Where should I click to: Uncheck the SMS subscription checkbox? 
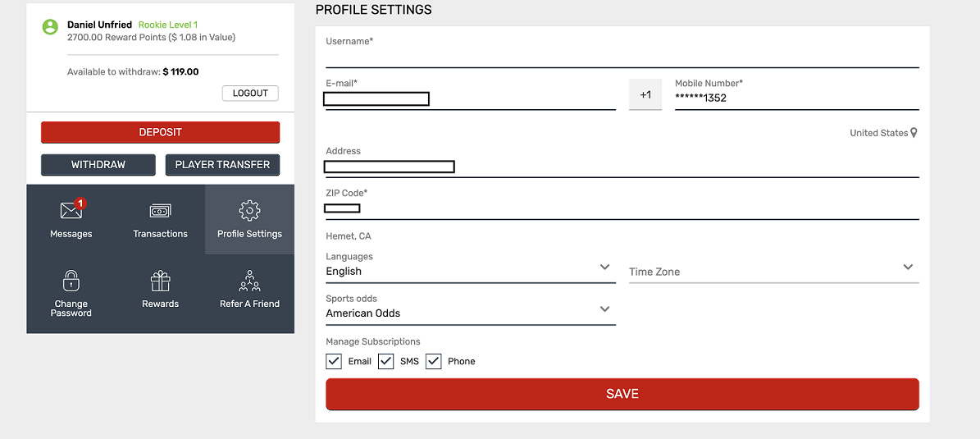click(385, 361)
